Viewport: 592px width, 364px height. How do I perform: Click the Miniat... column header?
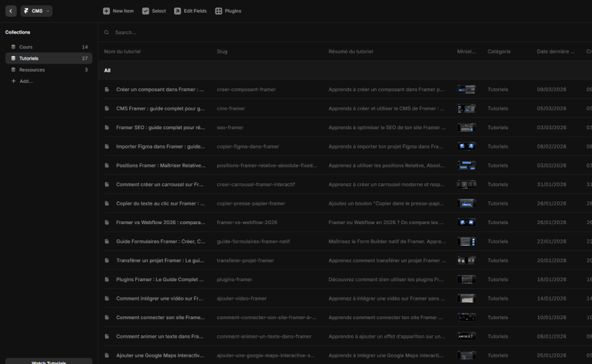coord(466,52)
